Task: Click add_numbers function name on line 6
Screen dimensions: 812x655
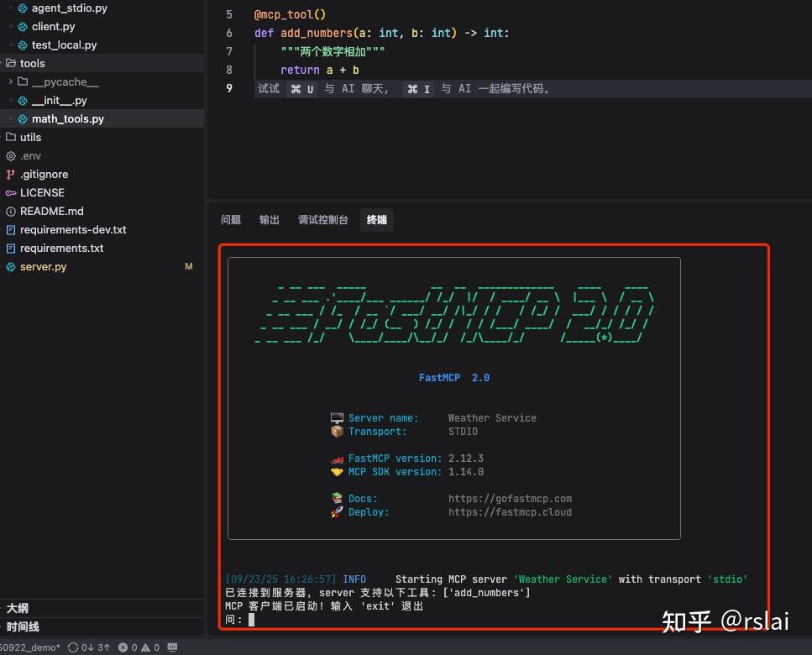Action: (x=317, y=33)
